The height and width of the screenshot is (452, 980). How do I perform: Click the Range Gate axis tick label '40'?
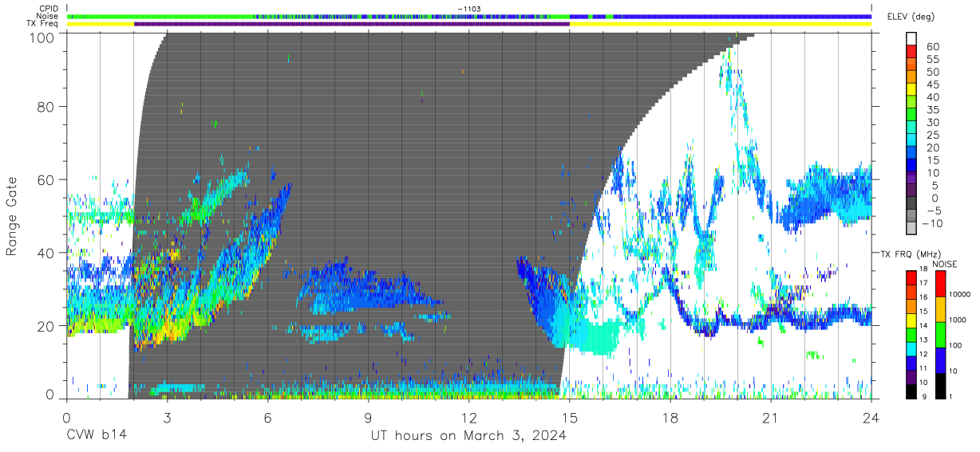click(45, 253)
